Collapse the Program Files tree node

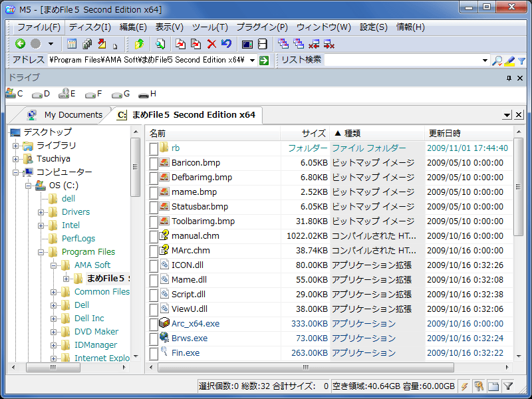(41, 252)
